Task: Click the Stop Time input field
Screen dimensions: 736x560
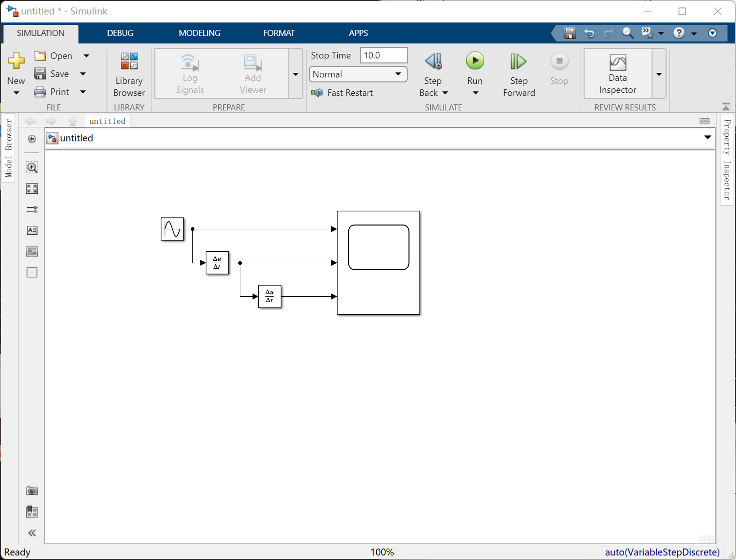Action: [383, 55]
